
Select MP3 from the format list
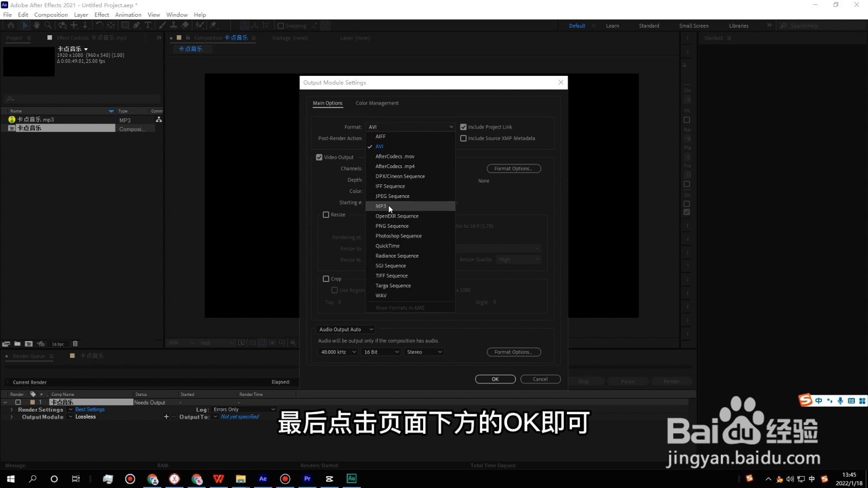tap(381, 206)
